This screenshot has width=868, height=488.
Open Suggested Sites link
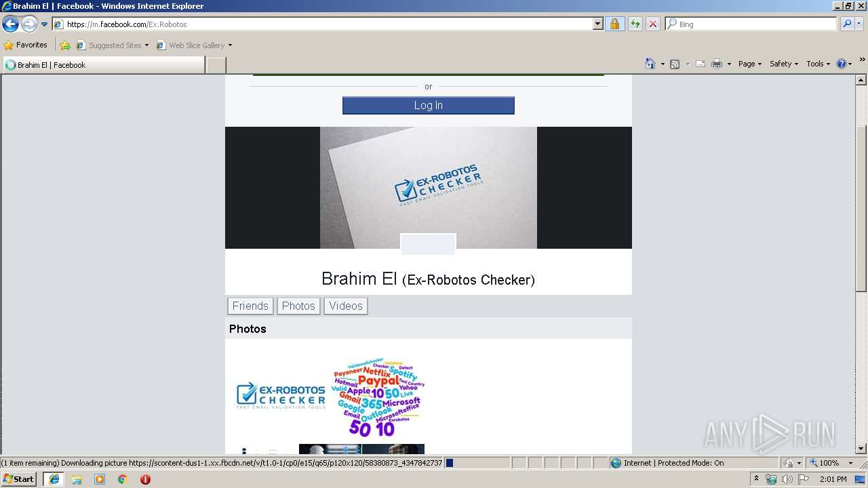[108, 45]
